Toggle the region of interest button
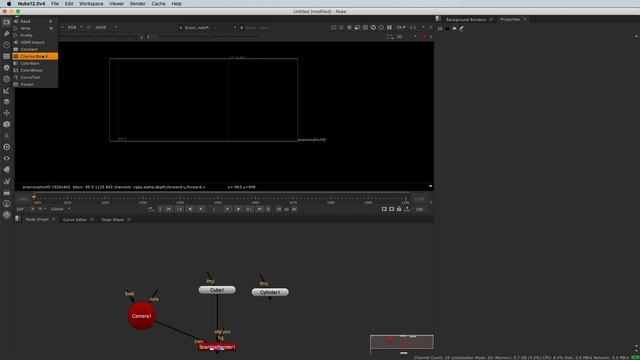This screenshot has width=640, height=360. click(x=357, y=27)
